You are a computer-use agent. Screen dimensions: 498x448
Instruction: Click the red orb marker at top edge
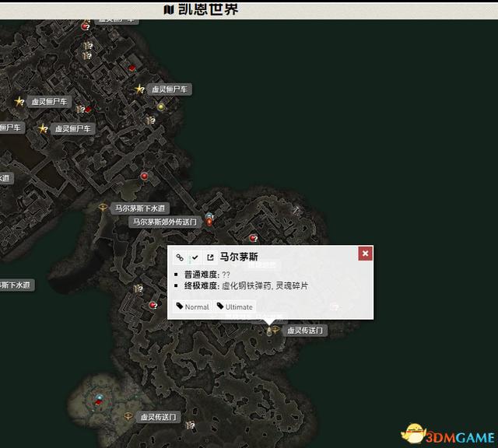(85, 26)
